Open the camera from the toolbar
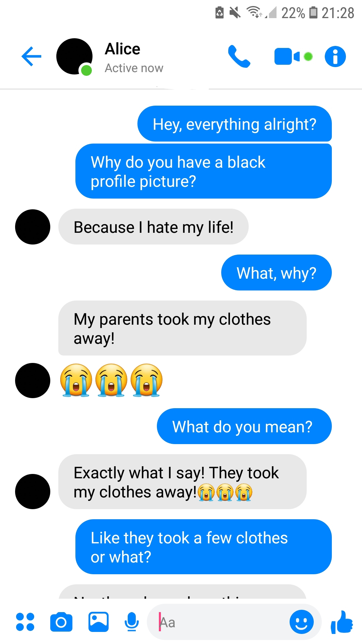This screenshot has width=362, height=644. coord(61,622)
